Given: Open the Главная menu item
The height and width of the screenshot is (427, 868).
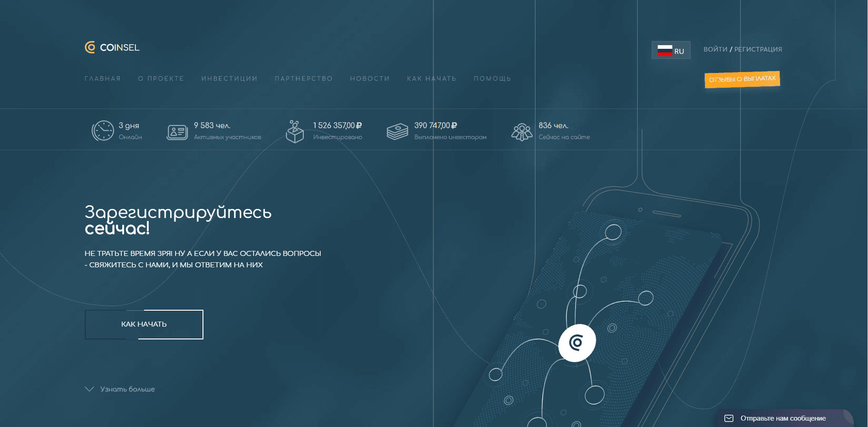Looking at the screenshot, I should [x=103, y=78].
